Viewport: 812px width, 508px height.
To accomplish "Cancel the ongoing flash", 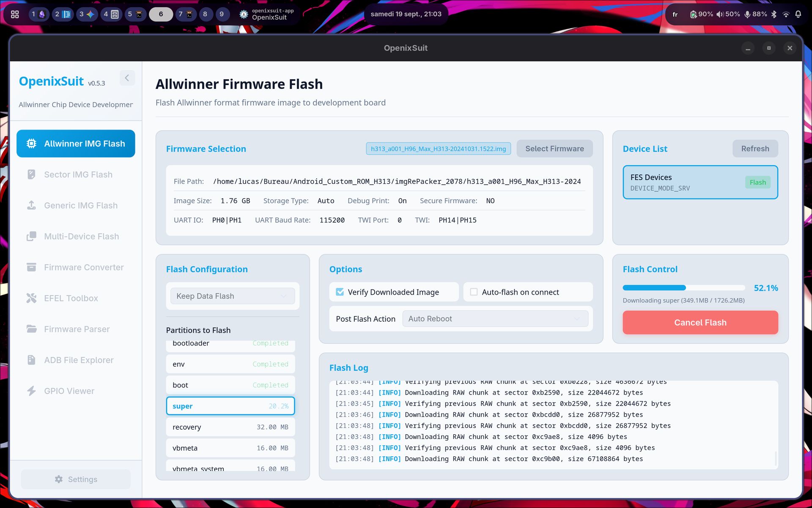I will (700, 323).
